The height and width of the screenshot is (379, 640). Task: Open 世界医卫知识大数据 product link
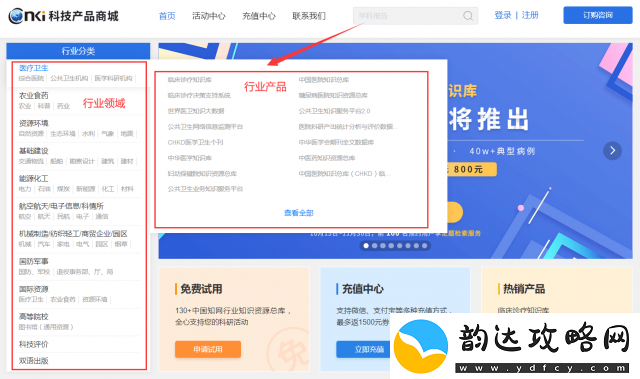(196, 111)
